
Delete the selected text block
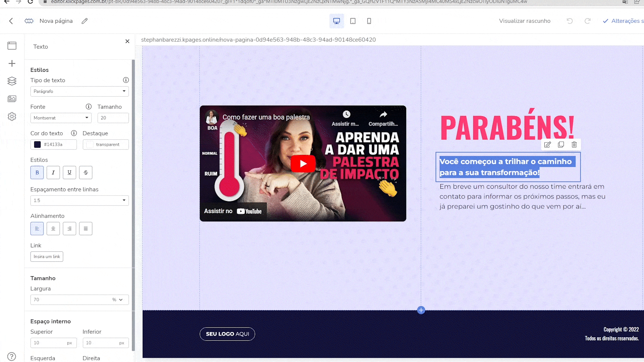[574, 144]
